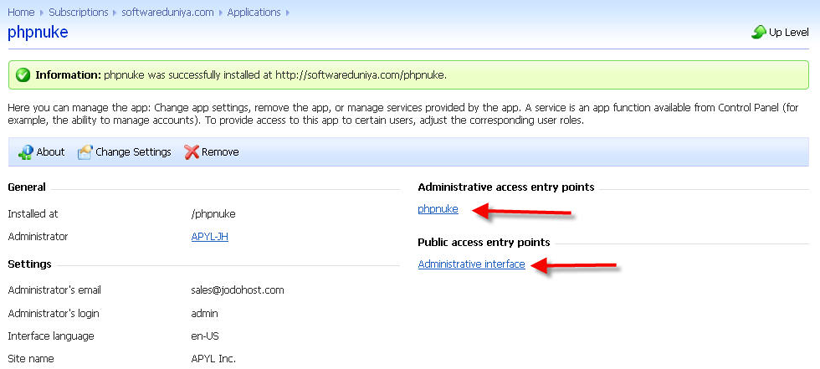
Task: Remove the phpnuke application
Action: pos(212,153)
